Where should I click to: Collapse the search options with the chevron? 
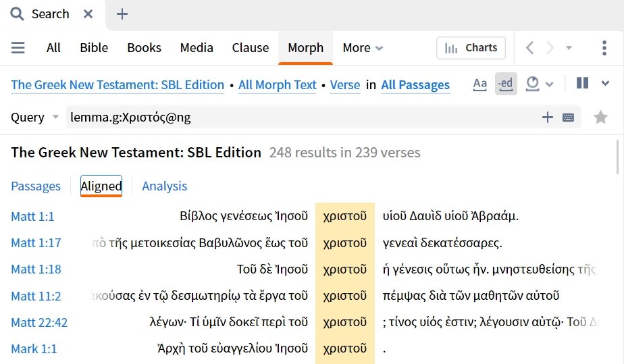[605, 83]
